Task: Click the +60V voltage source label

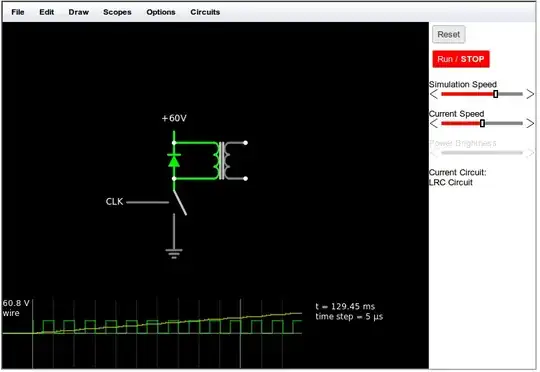Action: click(174, 118)
